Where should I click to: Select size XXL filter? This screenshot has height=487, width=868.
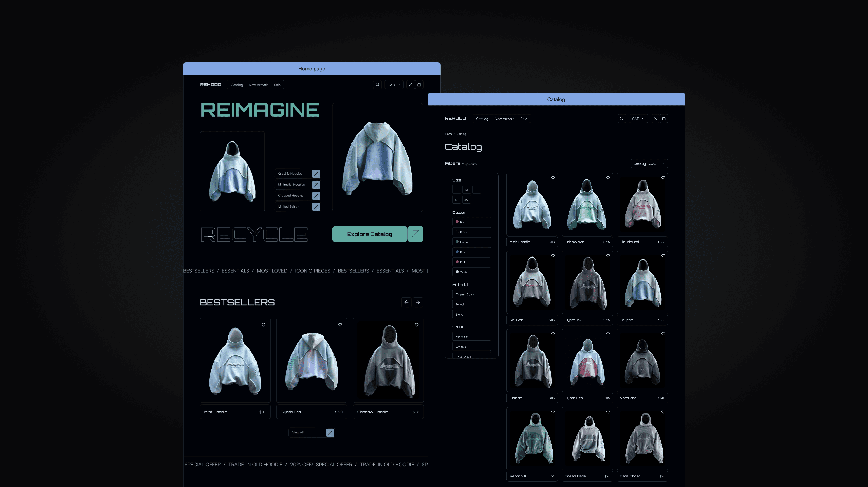466,200
